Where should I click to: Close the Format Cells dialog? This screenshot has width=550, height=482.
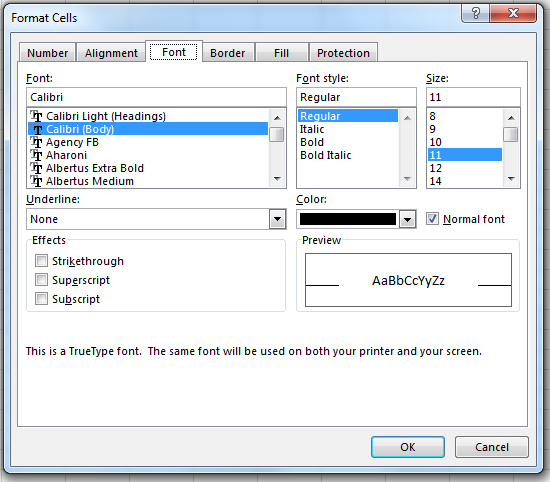point(513,13)
